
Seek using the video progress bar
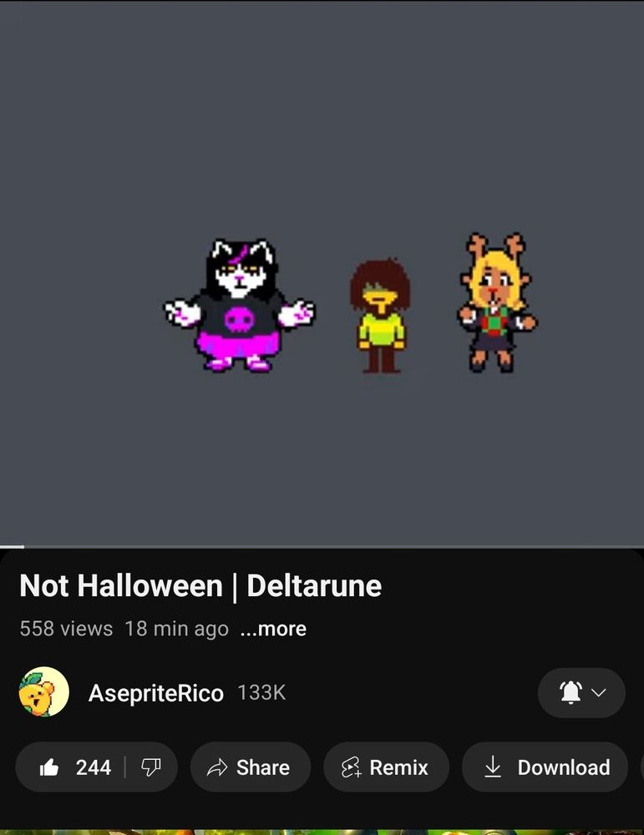tap(322, 546)
